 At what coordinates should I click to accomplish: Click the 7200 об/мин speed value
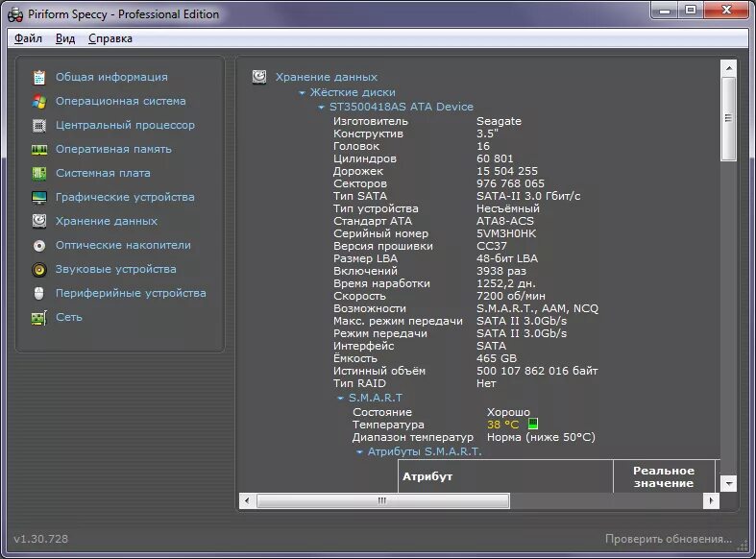(x=511, y=296)
